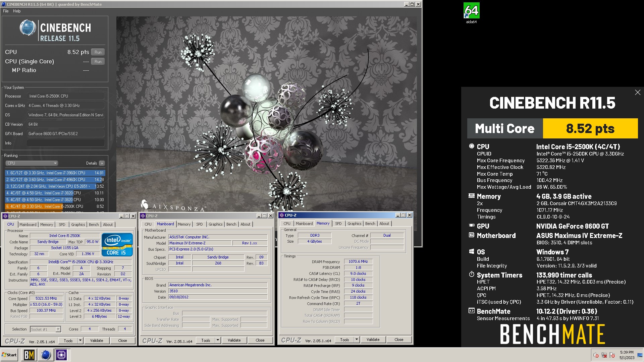This screenshot has height=362, width=644.
Task: Select highlighted ranking entry i5-2500K 8.52
Action: [55, 206]
